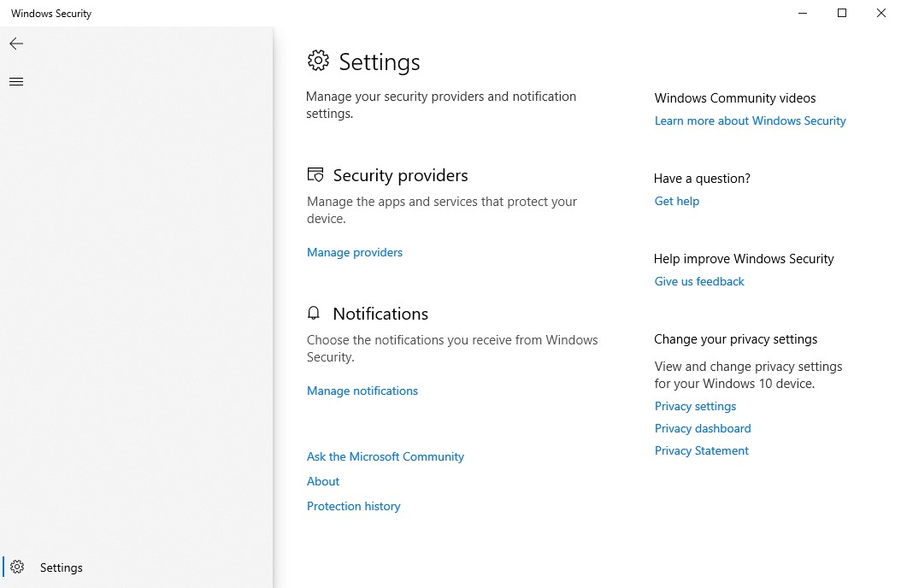This screenshot has height=588, width=901.
Task: Click Windows Community videos heading
Action: [735, 98]
